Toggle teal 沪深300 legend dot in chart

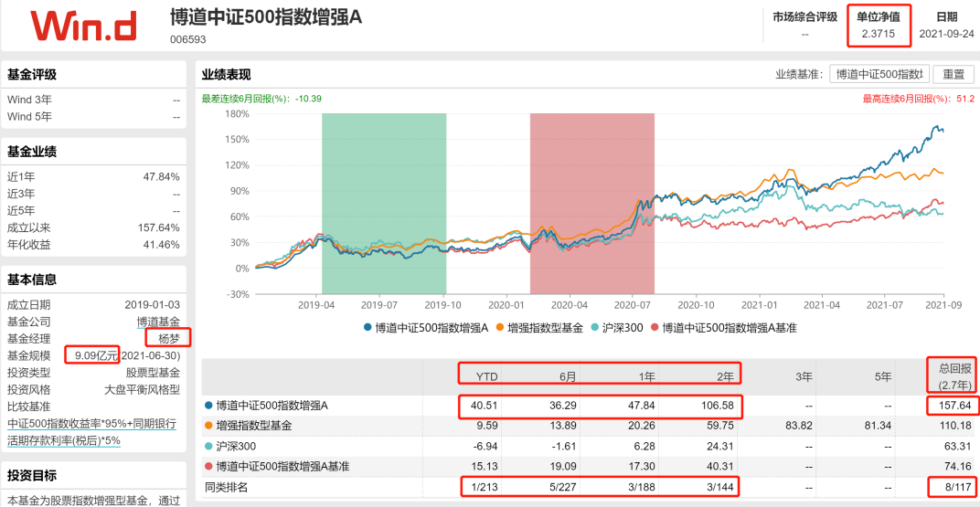click(596, 327)
